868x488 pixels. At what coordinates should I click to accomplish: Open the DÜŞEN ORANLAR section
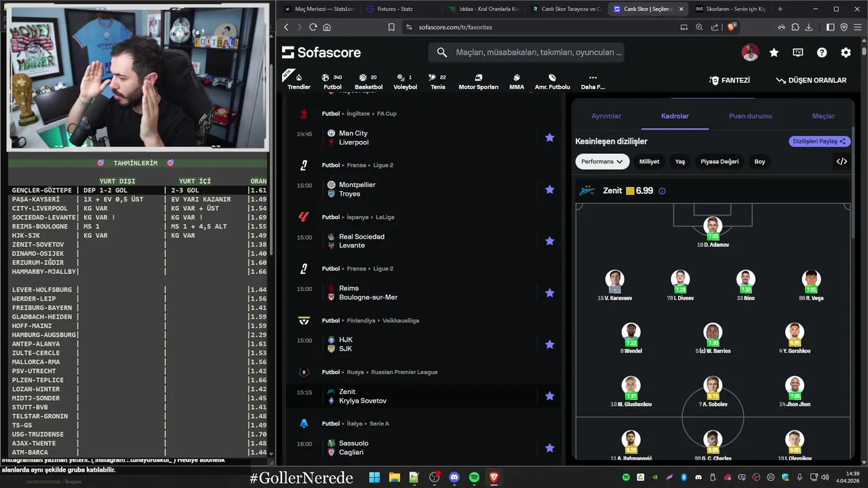(811, 80)
